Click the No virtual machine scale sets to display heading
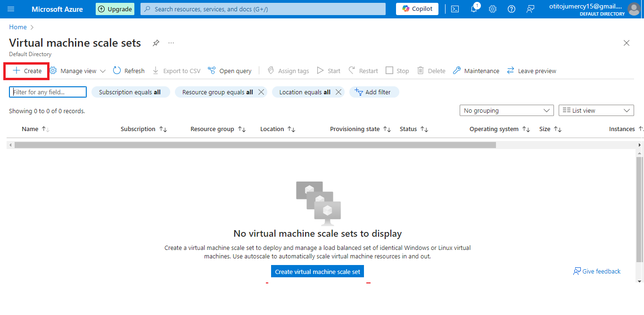The height and width of the screenshot is (315, 644). (x=318, y=233)
